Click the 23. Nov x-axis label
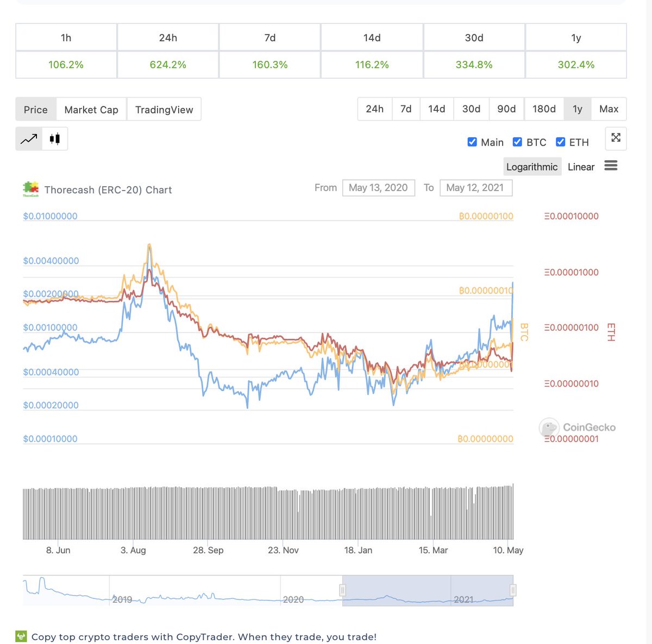This screenshot has width=652, height=644. click(x=283, y=550)
